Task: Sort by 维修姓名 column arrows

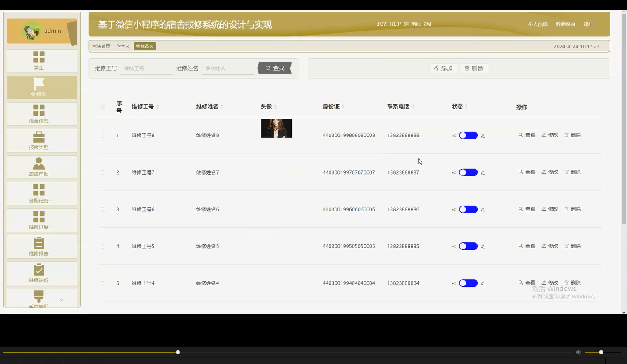Action: pos(222,107)
